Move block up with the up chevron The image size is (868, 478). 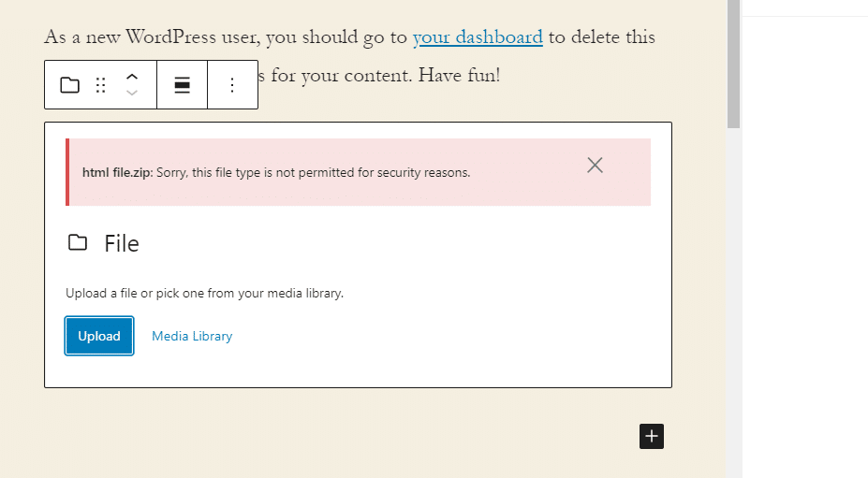click(x=132, y=78)
